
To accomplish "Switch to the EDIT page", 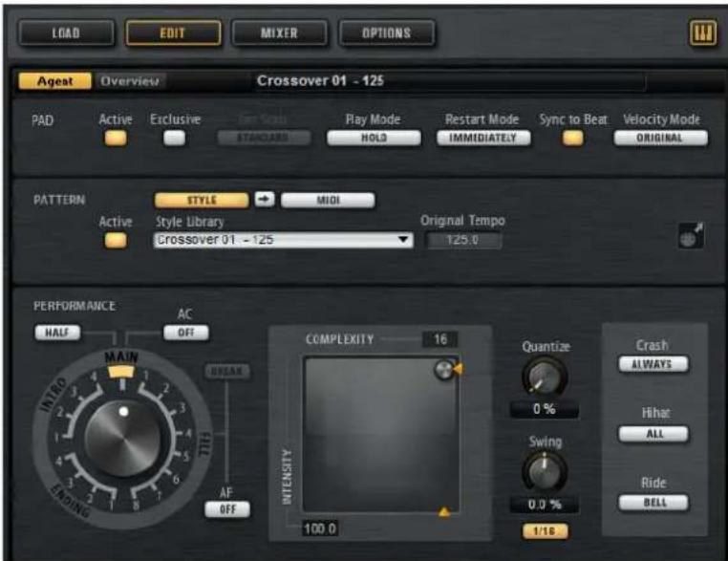I will click(173, 33).
